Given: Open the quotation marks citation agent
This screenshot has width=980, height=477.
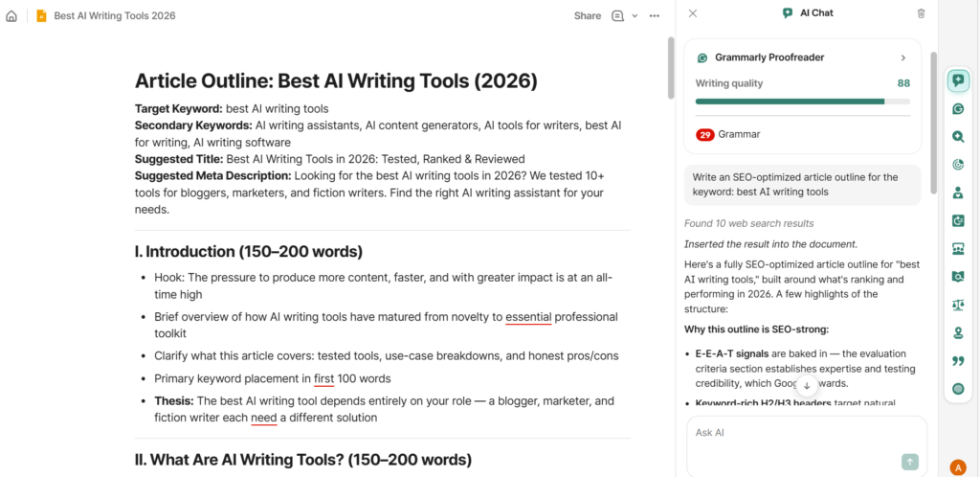Looking at the screenshot, I should pyautogui.click(x=958, y=360).
